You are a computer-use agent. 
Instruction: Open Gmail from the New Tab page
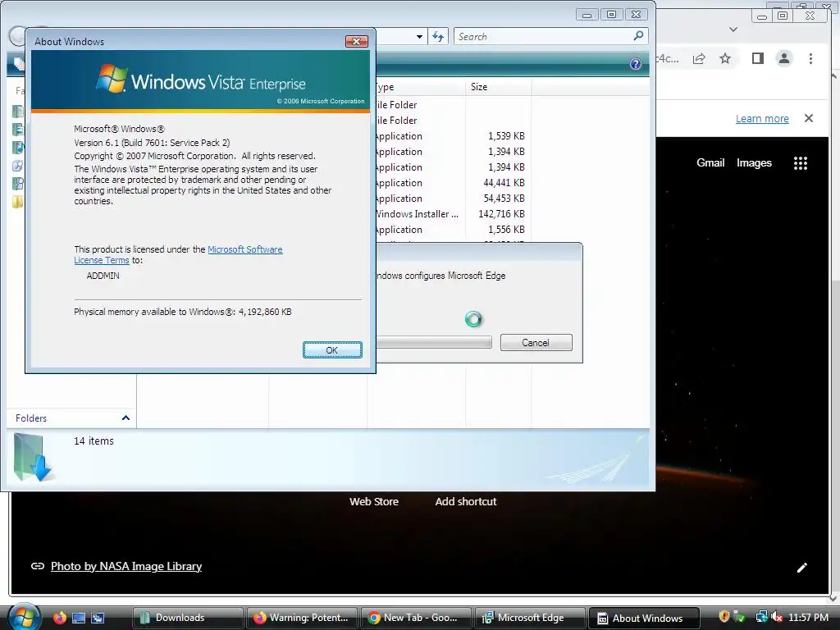(x=710, y=163)
